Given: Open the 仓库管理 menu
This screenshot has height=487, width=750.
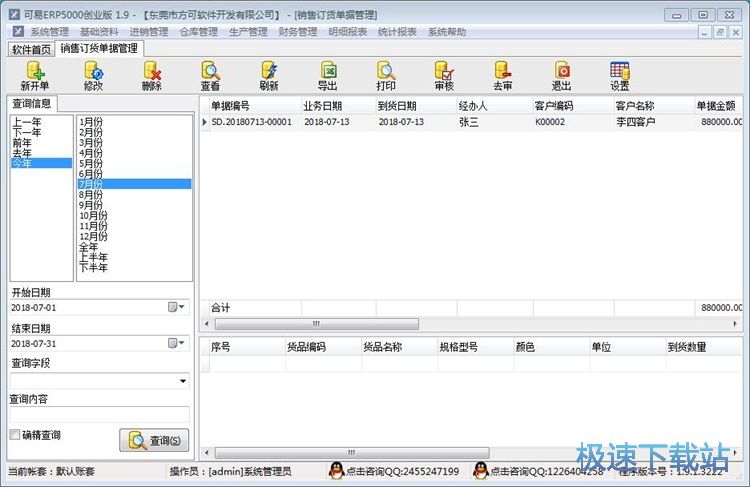Looking at the screenshot, I should pyautogui.click(x=199, y=32).
